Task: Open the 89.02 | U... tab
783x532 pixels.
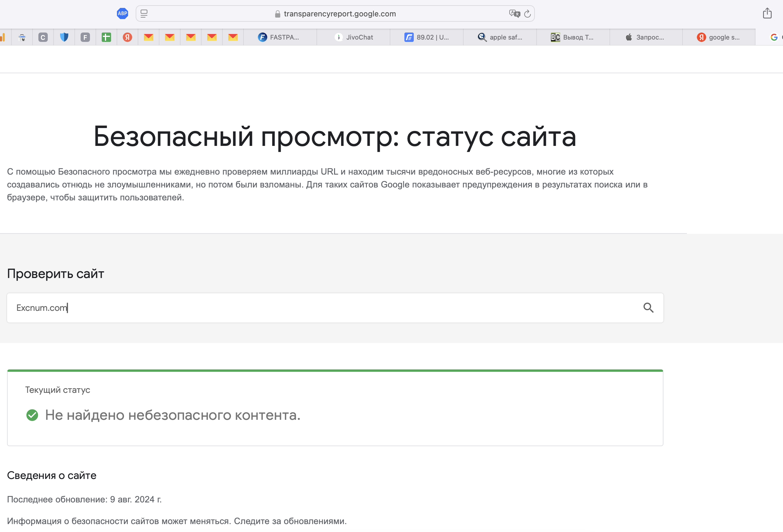Action: click(427, 37)
